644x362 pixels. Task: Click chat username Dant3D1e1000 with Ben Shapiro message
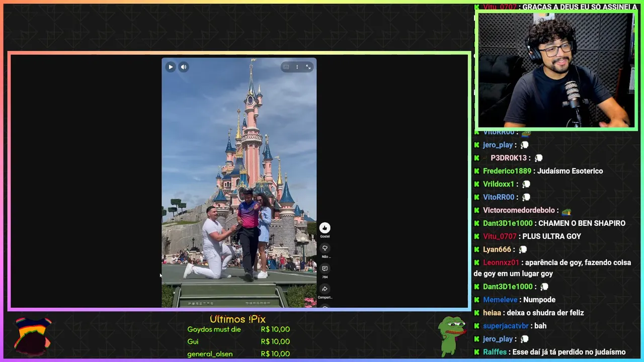tap(508, 223)
